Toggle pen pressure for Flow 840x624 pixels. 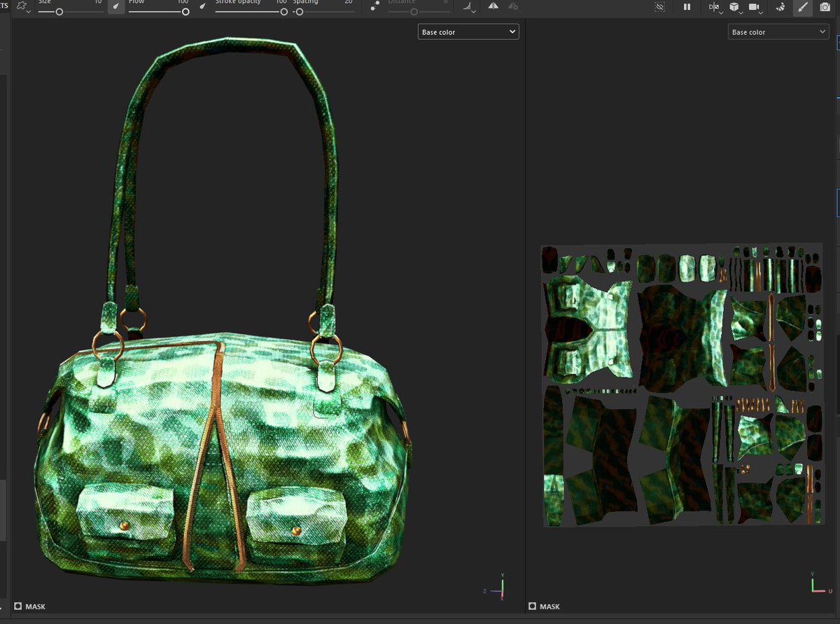[202, 6]
